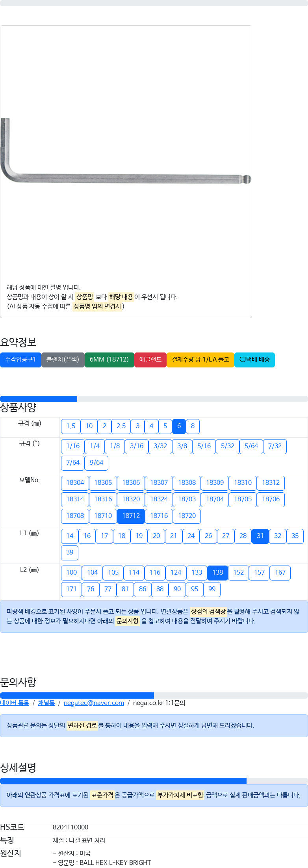
Task: Click the red 에클랜드 brand tag
Action: (150, 360)
